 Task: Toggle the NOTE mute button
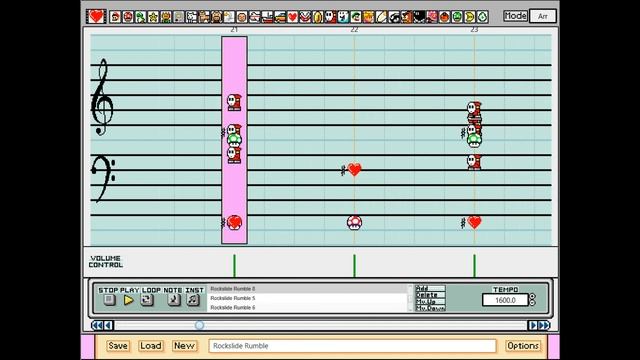coord(173,300)
